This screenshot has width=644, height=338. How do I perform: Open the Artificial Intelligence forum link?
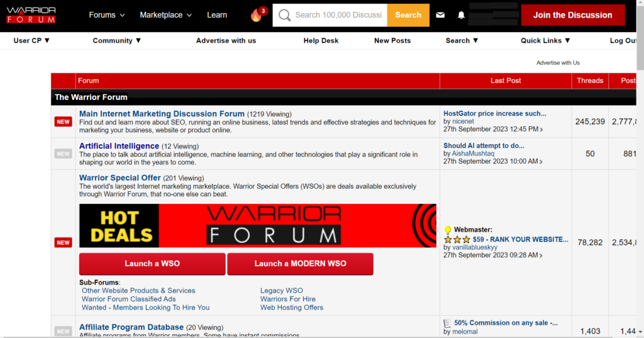point(119,146)
